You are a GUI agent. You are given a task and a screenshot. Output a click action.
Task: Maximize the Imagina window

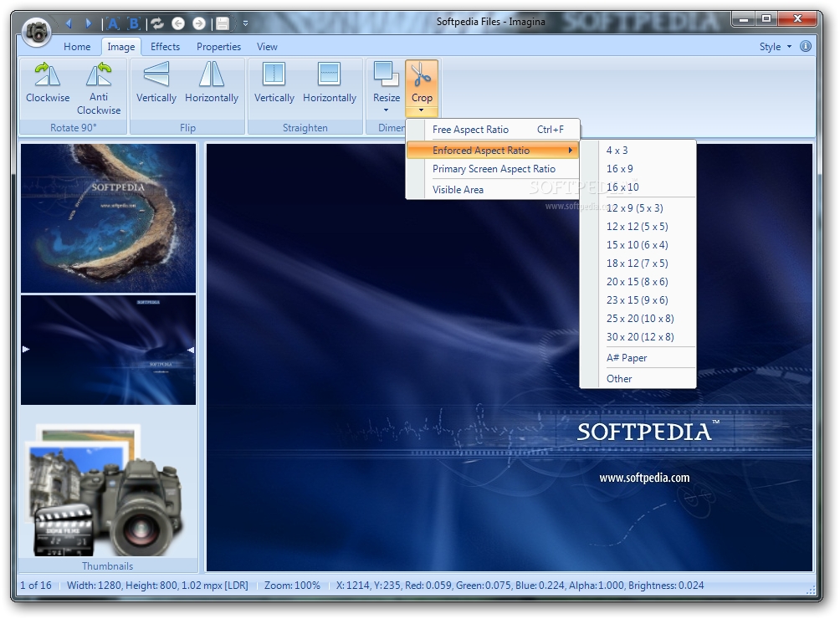766,19
